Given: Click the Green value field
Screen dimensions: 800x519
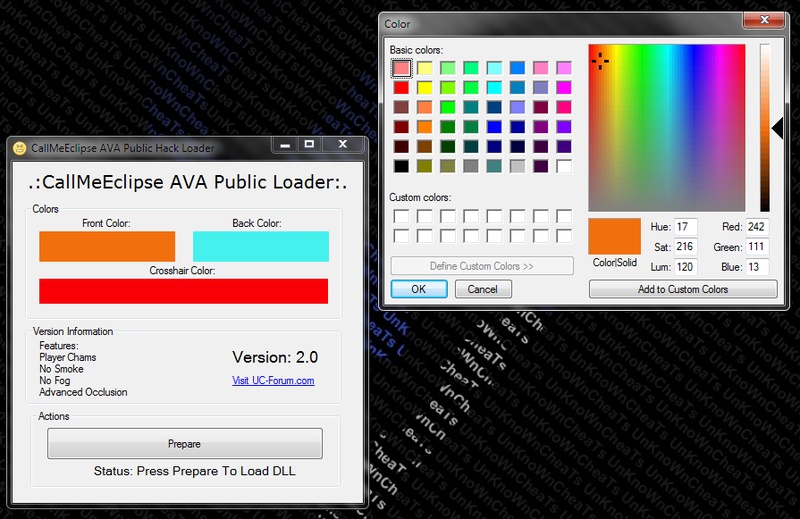Looking at the screenshot, I should [x=757, y=246].
